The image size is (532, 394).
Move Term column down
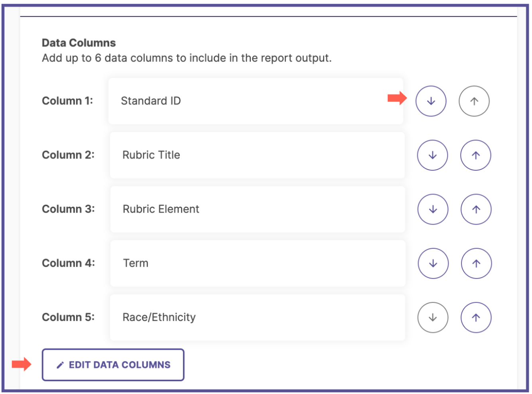[x=433, y=263]
